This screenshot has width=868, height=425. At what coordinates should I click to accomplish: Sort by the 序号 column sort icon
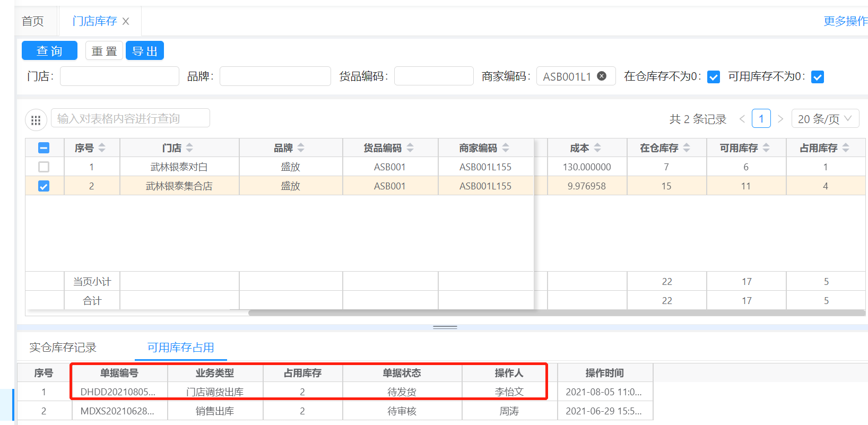click(102, 148)
